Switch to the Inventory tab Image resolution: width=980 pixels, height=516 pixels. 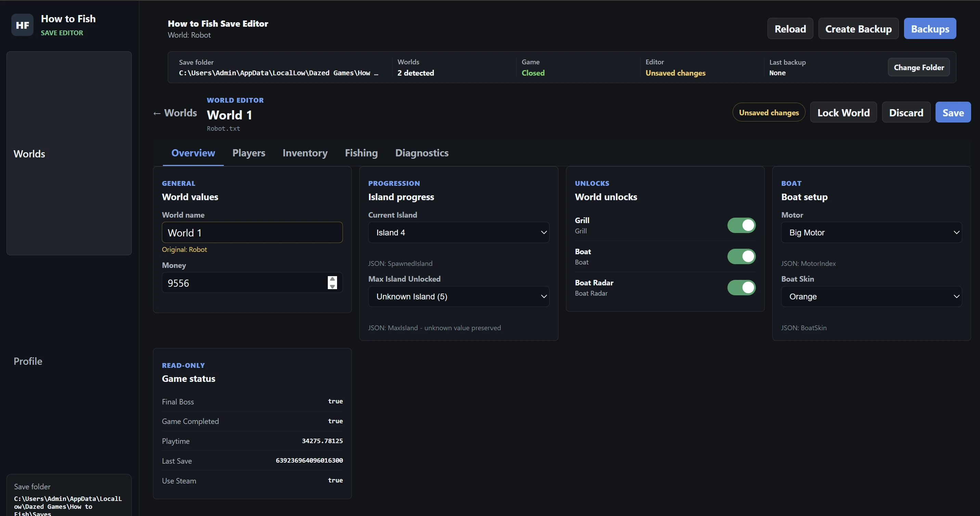pos(305,153)
